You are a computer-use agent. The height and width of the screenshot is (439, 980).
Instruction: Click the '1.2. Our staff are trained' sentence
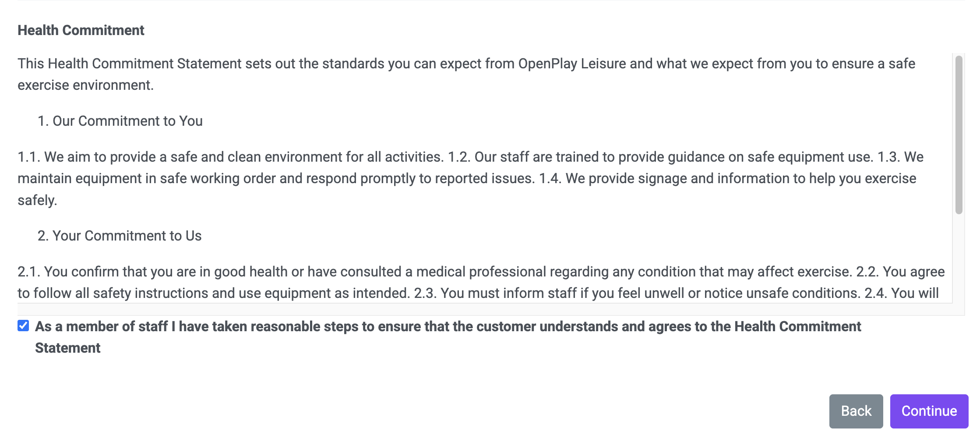(661, 157)
